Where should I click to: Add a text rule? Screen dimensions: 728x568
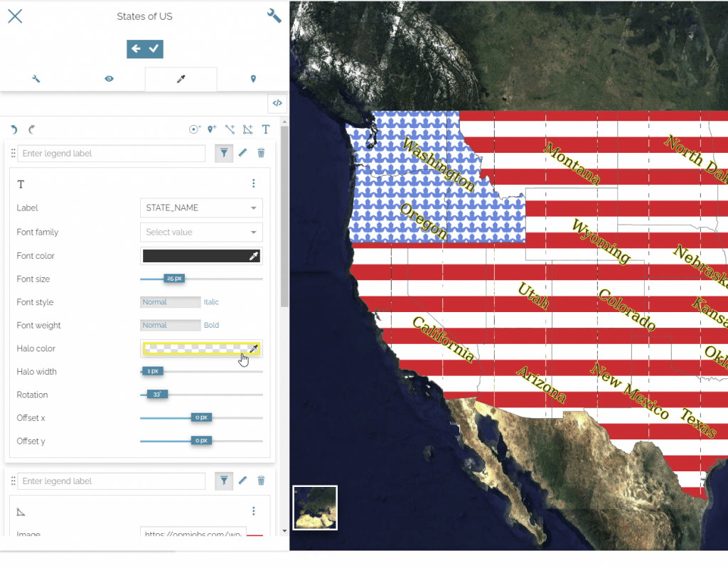[x=266, y=129]
